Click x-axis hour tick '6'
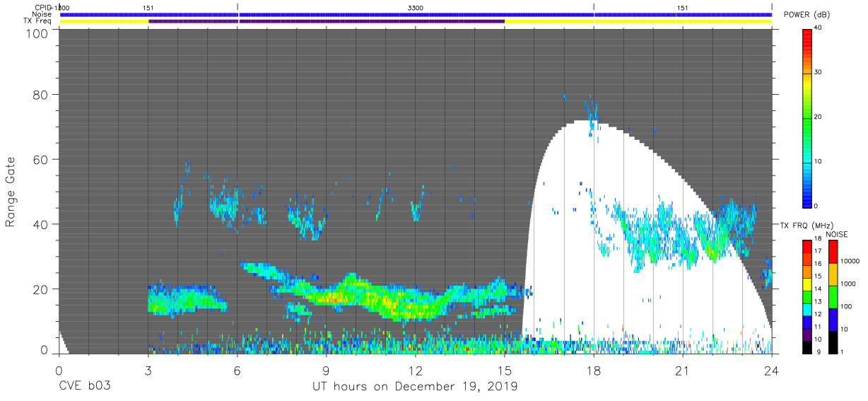Viewport: 868px width, 401px height. coord(237,371)
